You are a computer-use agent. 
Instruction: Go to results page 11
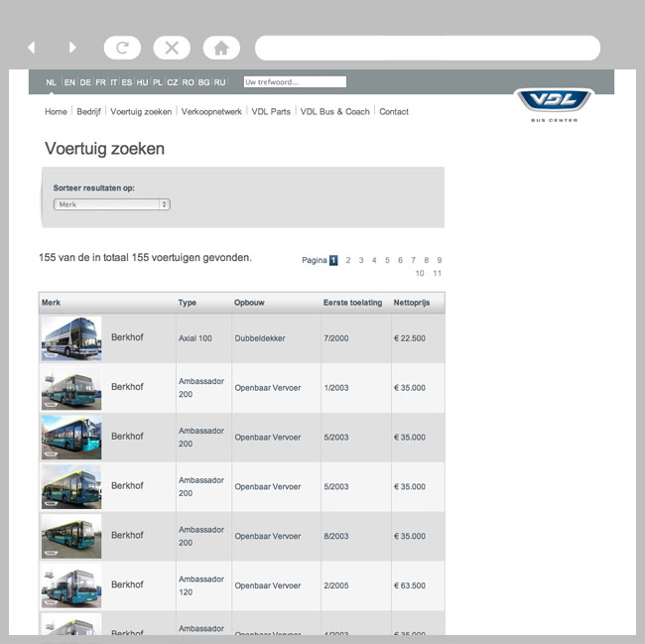438,273
